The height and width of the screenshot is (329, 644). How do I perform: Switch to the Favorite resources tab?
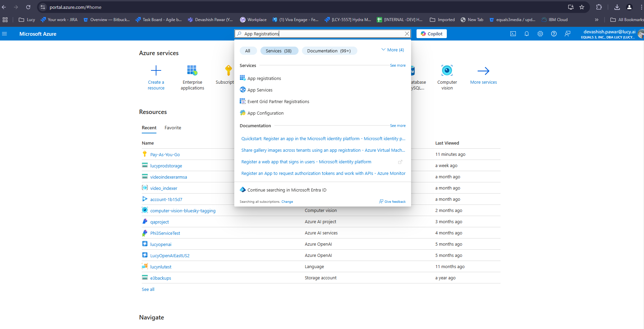(173, 128)
